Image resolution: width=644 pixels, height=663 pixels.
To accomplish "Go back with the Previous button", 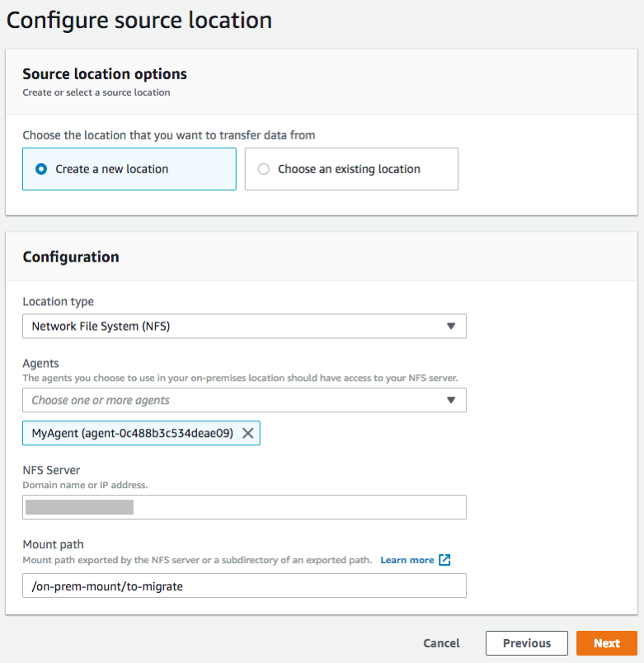I will point(526,643).
